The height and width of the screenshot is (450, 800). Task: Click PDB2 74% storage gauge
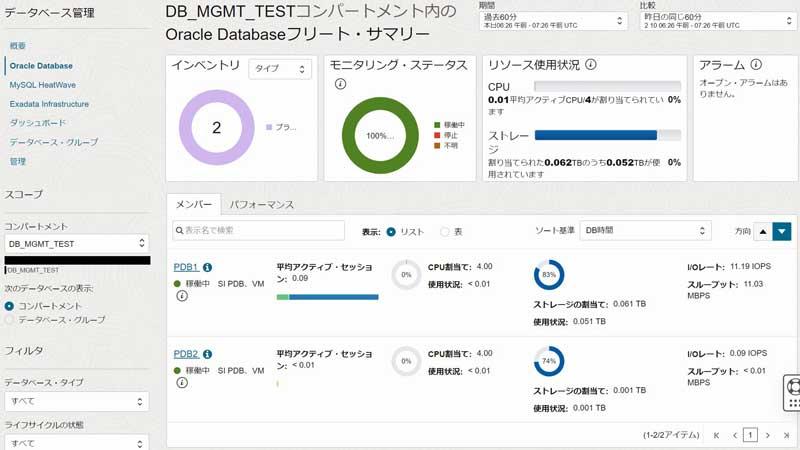point(549,361)
